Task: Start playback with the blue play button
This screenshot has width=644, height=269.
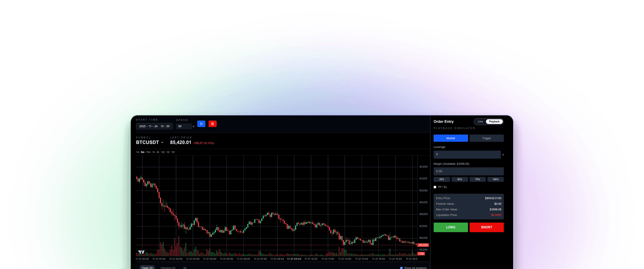Action: [x=201, y=124]
